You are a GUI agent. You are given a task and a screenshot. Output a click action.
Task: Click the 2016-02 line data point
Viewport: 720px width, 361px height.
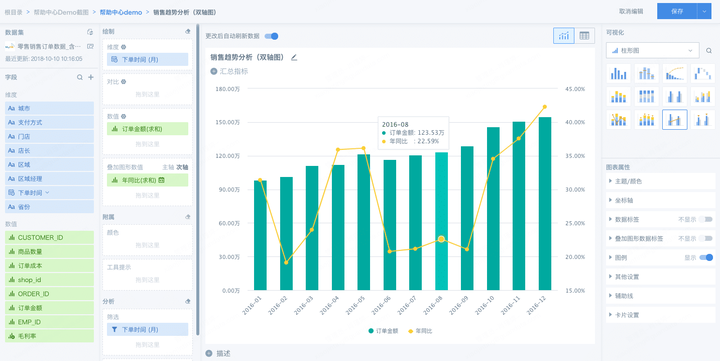point(286,262)
